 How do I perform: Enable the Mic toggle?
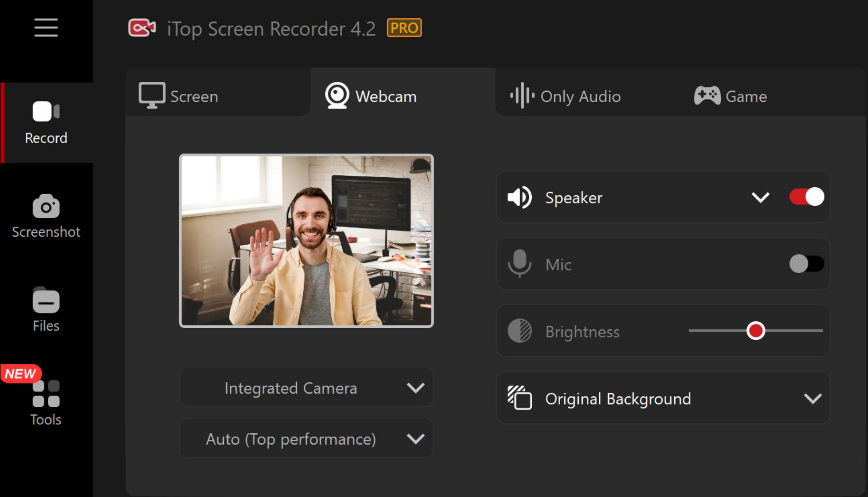coord(806,264)
